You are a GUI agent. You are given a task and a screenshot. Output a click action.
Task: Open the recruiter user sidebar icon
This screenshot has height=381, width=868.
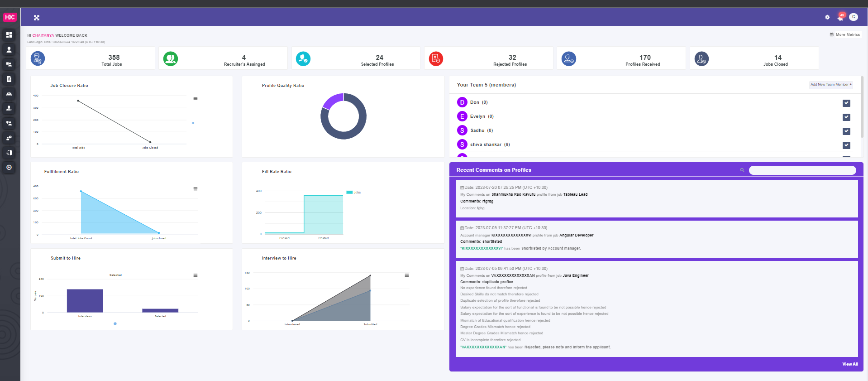tap(9, 108)
